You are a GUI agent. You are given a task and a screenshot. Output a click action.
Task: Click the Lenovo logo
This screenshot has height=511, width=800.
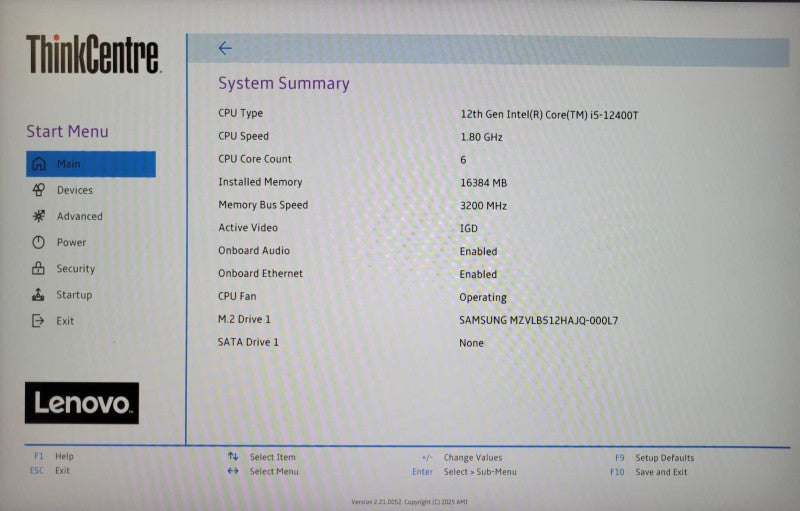[x=82, y=403]
